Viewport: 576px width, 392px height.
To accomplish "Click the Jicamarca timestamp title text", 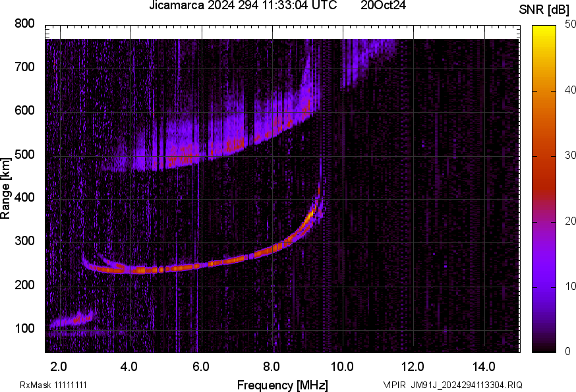I will [x=245, y=6].
